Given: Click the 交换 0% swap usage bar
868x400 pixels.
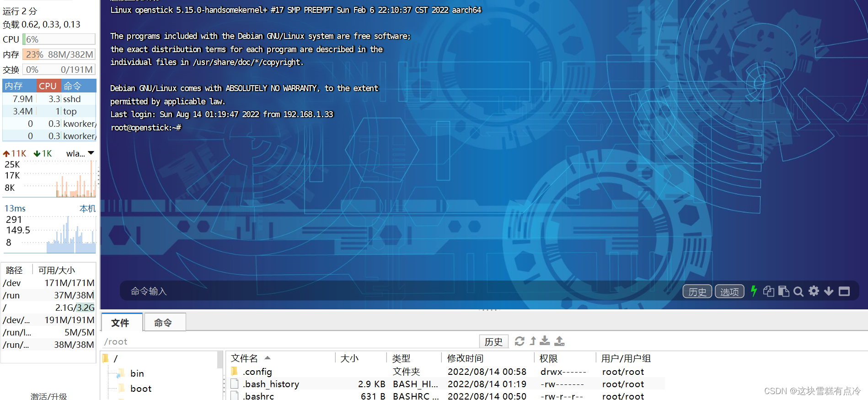Looking at the screenshot, I should (59, 70).
